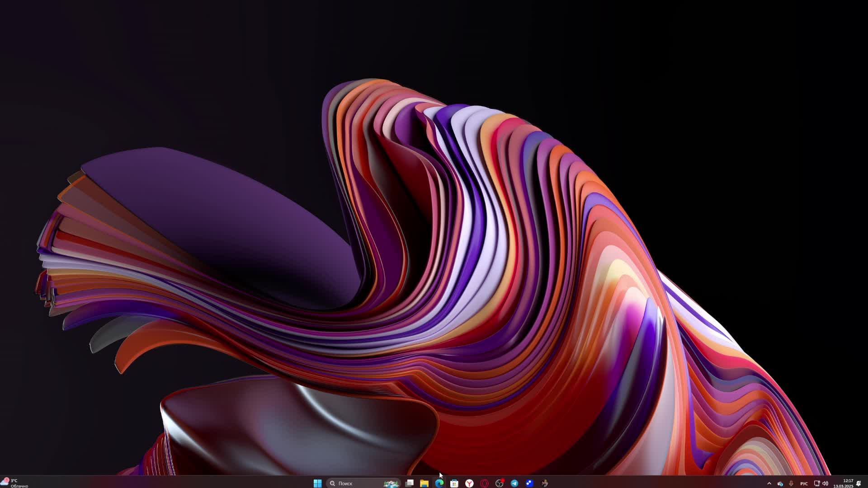
Task: Open Telegram from the taskbar
Action: coord(514,483)
